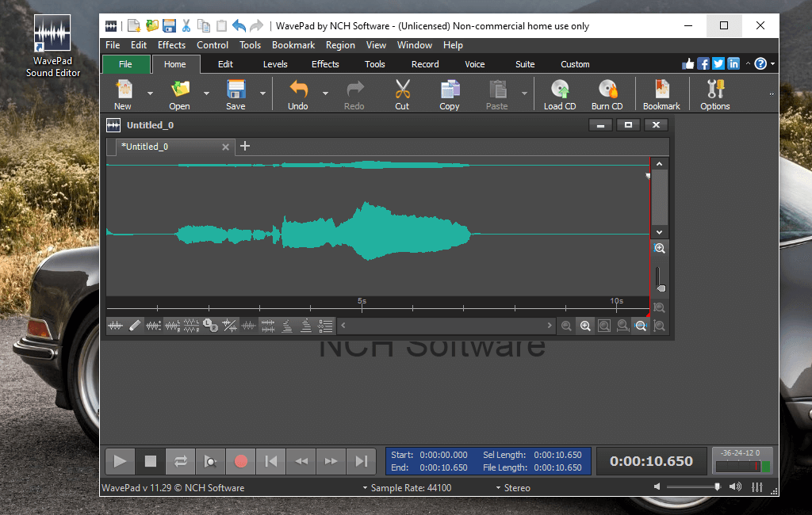Viewport: 812px width, 515px height.
Task: Toggle the scrub play icon in the transport bar
Action: point(210,461)
